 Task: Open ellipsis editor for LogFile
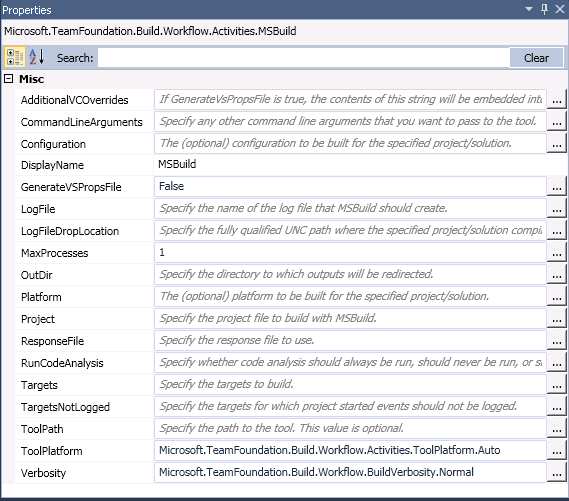pyautogui.click(x=557, y=209)
